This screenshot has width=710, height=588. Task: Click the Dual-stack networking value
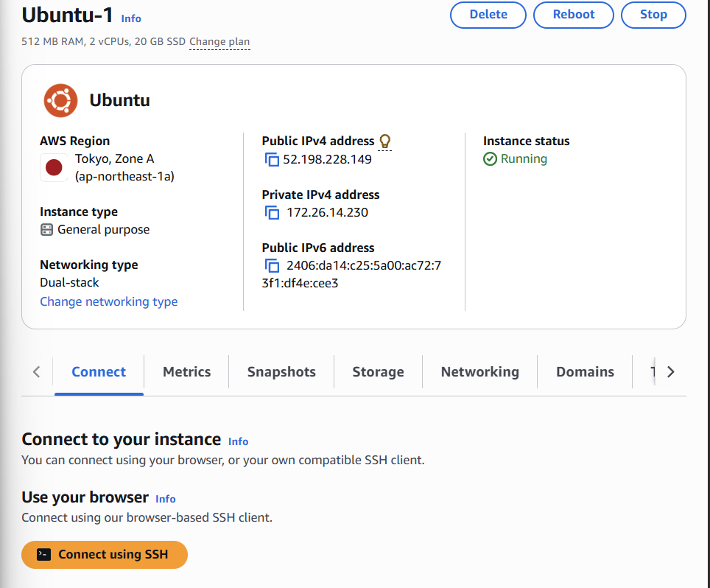click(x=69, y=283)
